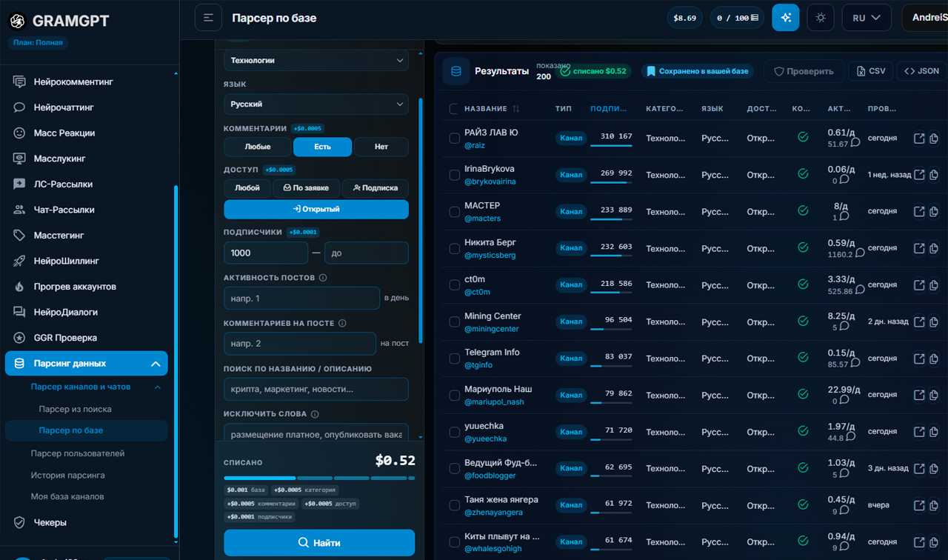Open Парсер из поиска submenu item
Image resolution: width=948 pixels, height=560 pixels.
tap(76, 409)
